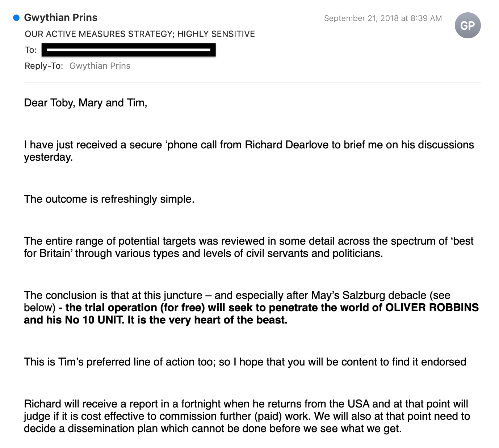Click the email subject line text
Screen dimensions: 499x448
pos(140,34)
